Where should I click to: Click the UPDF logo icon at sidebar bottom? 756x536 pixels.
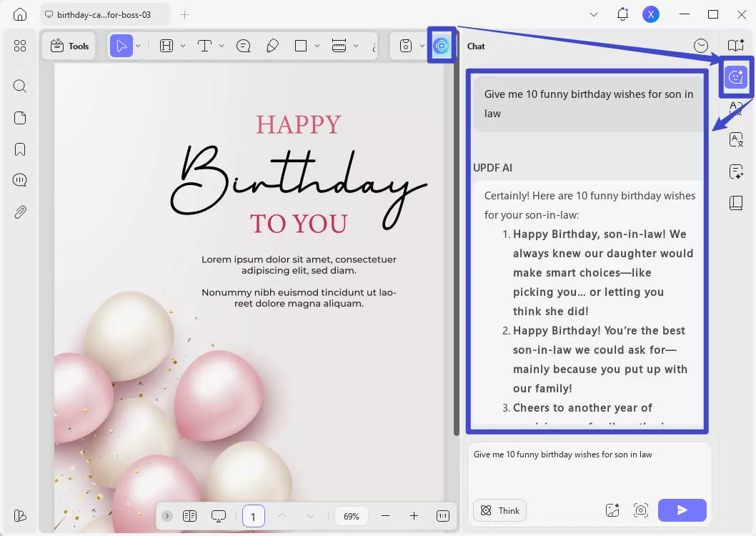(20, 515)
